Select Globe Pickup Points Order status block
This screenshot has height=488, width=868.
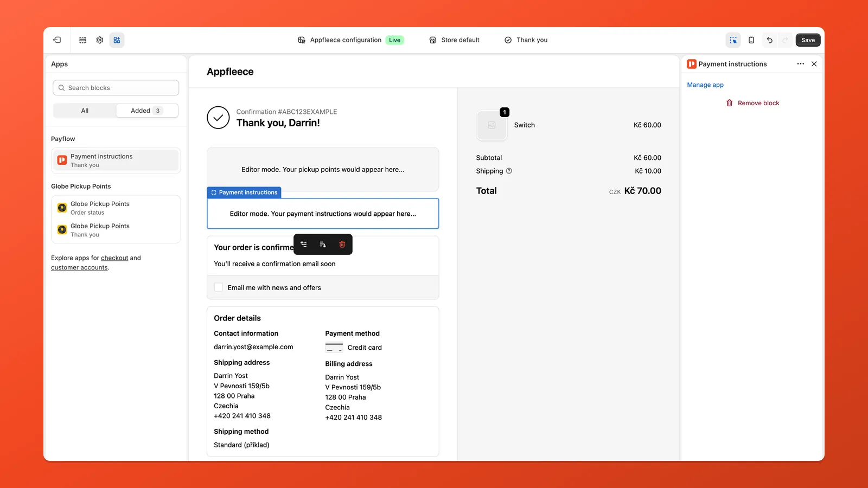click(x=116, y=208)
